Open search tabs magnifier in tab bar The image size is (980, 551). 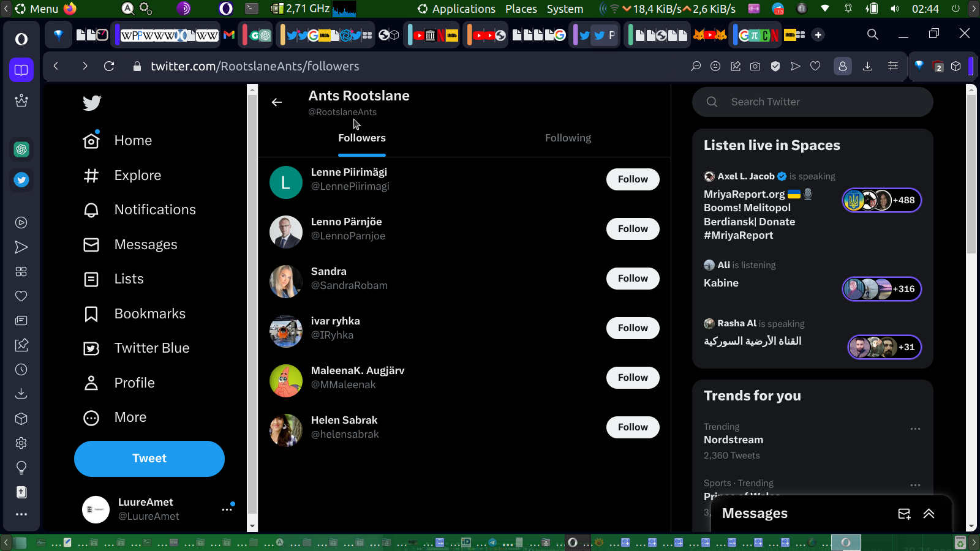click(873, 35)
